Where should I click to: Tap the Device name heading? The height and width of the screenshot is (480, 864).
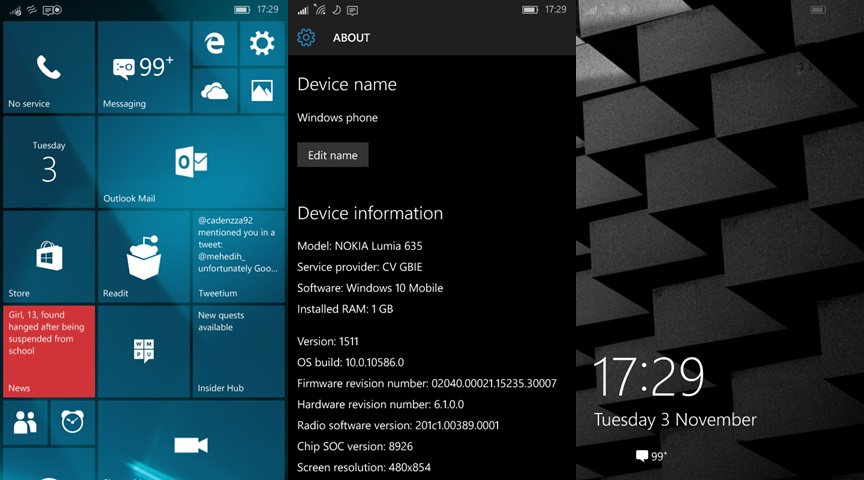click(x=347, y=84)
